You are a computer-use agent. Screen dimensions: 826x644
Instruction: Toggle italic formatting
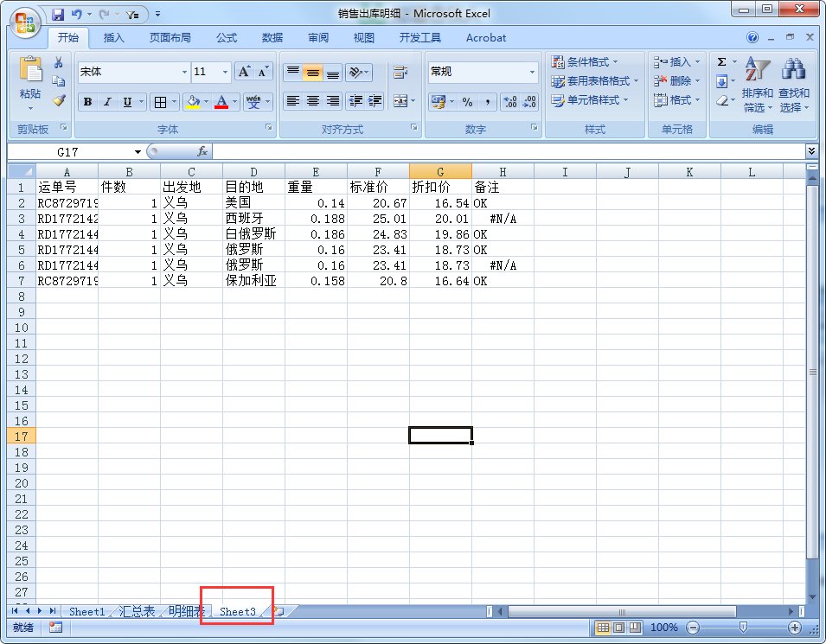click(107, 102)
